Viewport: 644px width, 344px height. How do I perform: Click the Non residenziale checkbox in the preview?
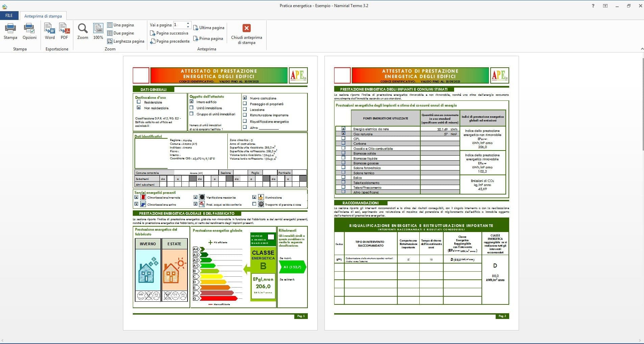click(x=139, y=108)
